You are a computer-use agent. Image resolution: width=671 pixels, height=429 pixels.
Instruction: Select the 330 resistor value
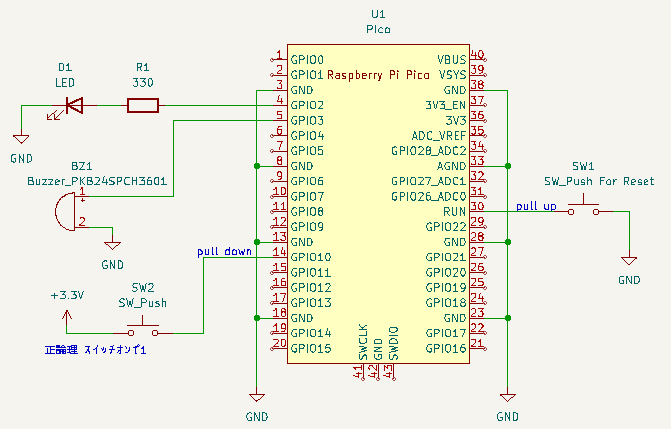[143, 83]
